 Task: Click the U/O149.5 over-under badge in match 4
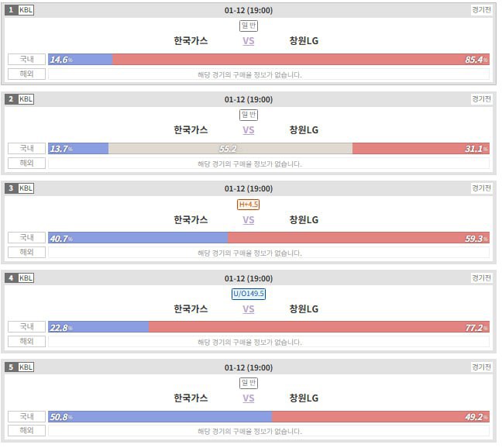pyautogui.click(x=249, y=294)
